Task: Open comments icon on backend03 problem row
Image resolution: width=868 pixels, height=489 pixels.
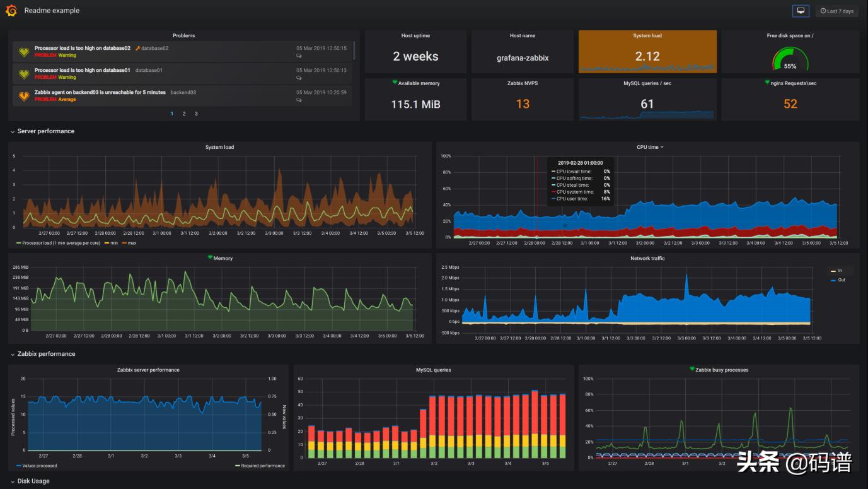Action: coord(299,100)
